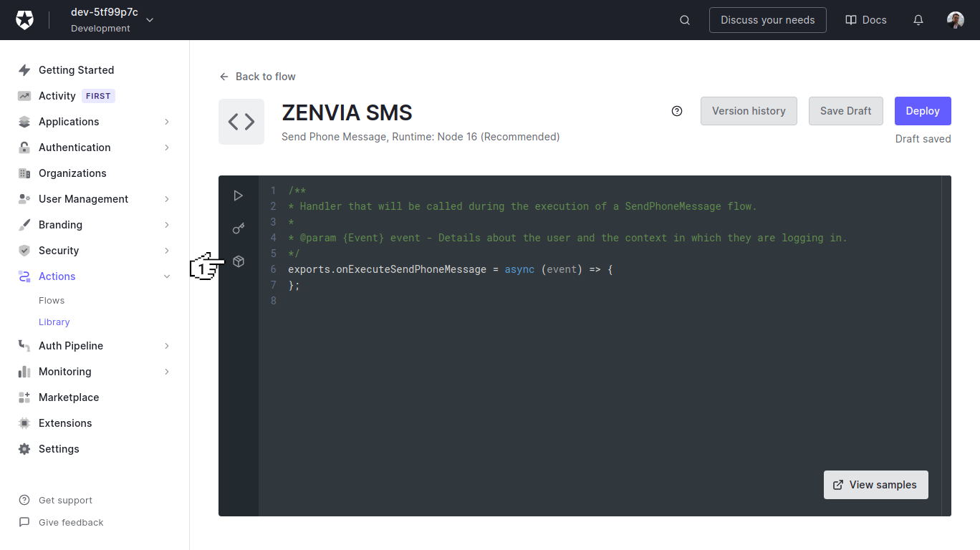Collapse the Actions sidebar section
The width and height of the screenshot is (980, 550).
(x=166, y=276)
